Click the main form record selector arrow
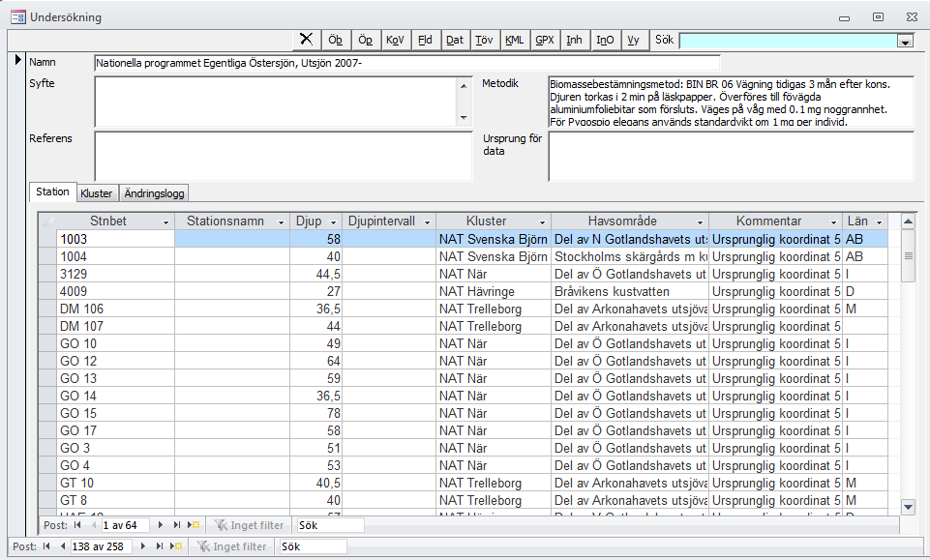 coord(17,60)
